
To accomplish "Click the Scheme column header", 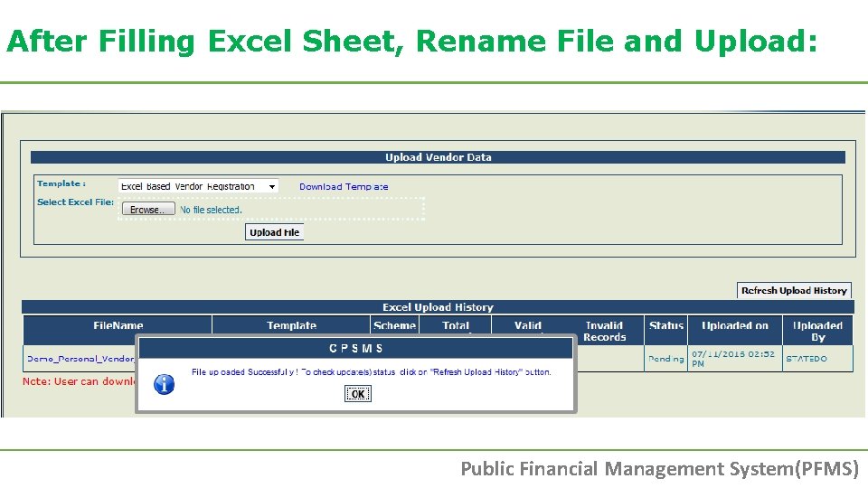I will pyautogui.click(x=395, y=325).
